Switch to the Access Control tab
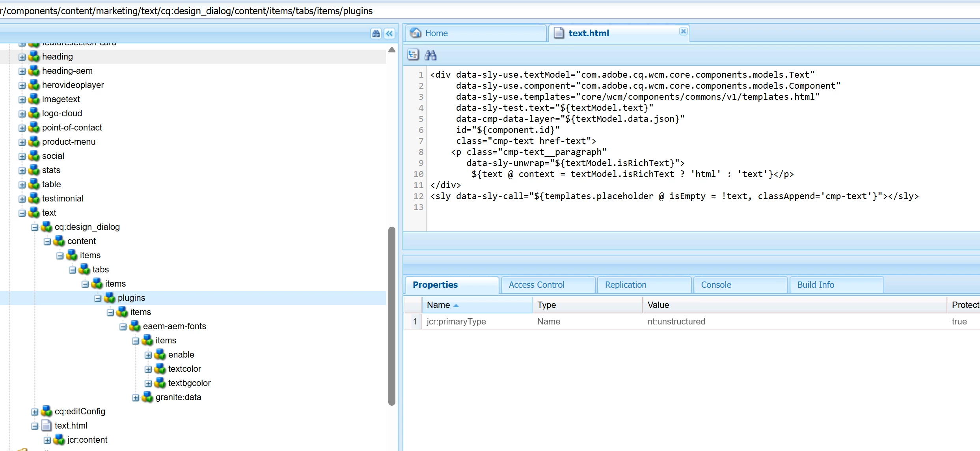This screenshot has height=451, width=980. tap(536, 285)
